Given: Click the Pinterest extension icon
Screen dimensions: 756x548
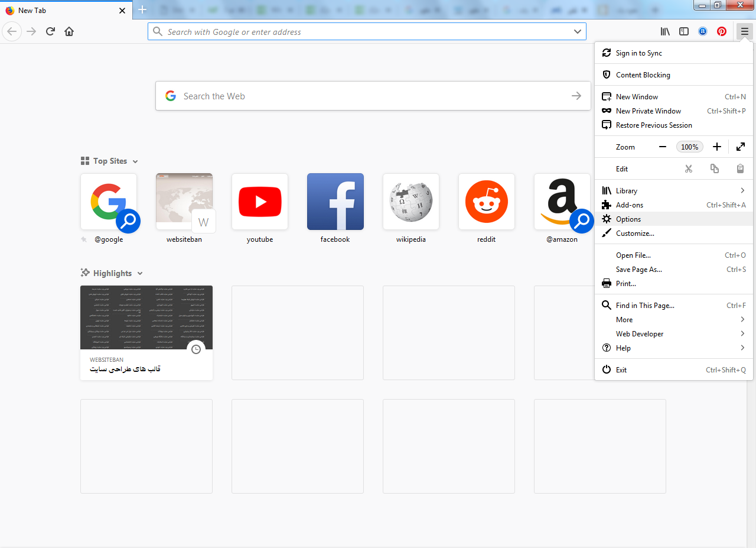Looking at the screenshot, I should click(x=722, y=31).
